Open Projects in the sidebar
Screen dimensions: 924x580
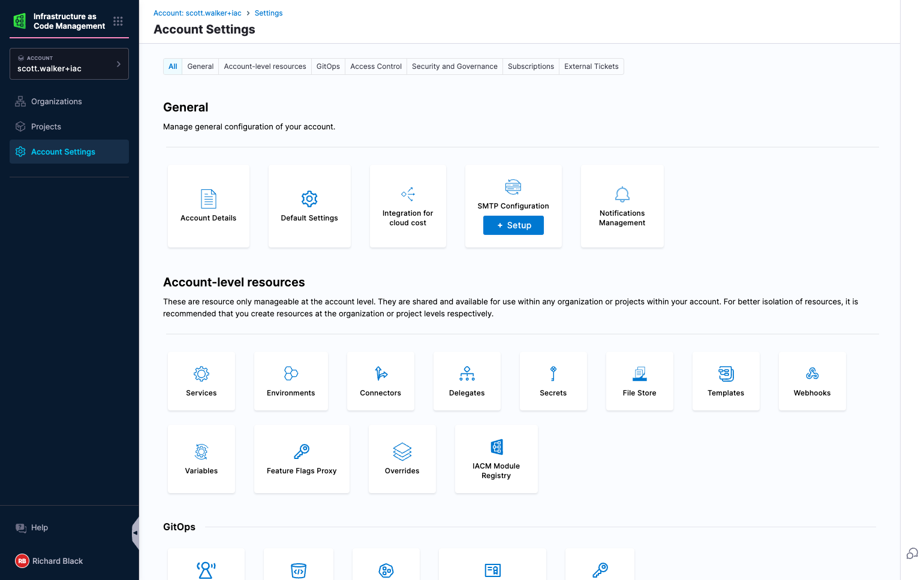click(x=70, y=127)
